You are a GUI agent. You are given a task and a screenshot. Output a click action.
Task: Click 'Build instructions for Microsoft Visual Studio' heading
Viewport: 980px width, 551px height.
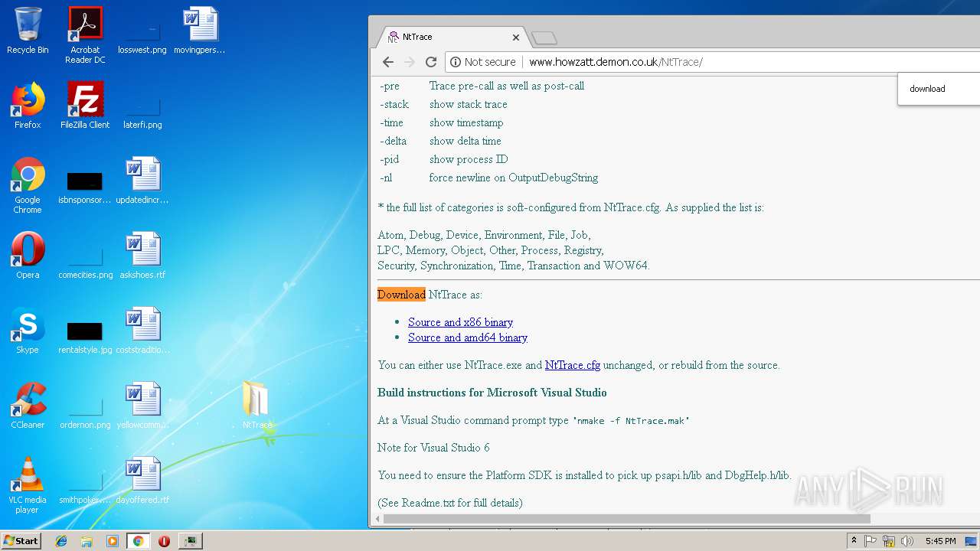pos(492,393)
